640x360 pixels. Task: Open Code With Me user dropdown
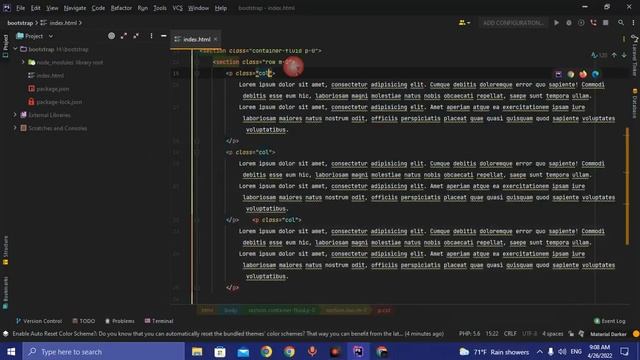click(x=464, y=23)
